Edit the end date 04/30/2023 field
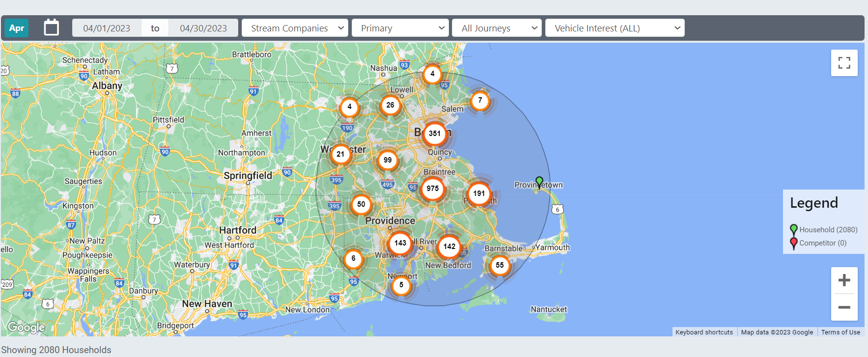Viewport: 868px width, 357px height. (203, 28)
